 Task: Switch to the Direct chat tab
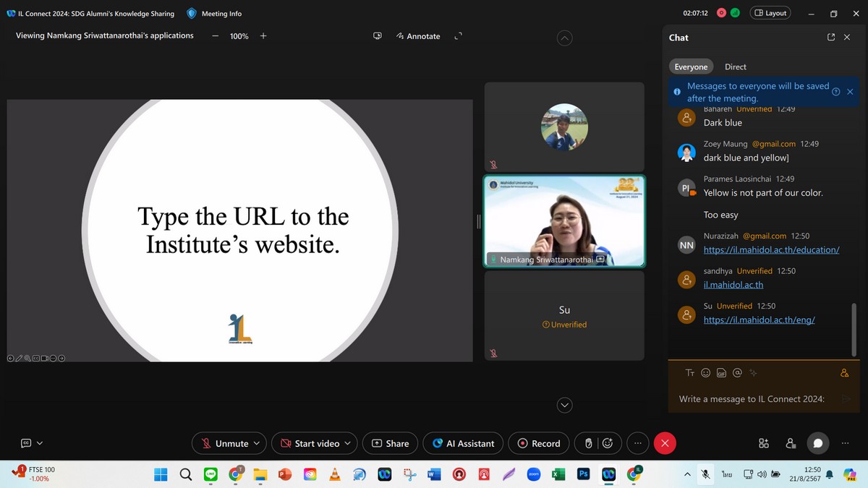point(735,67)
